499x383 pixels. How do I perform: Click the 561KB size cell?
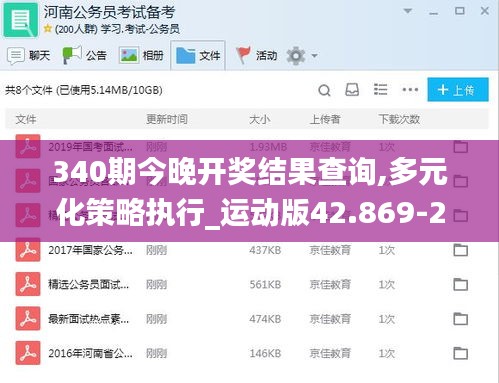[265, 284]
